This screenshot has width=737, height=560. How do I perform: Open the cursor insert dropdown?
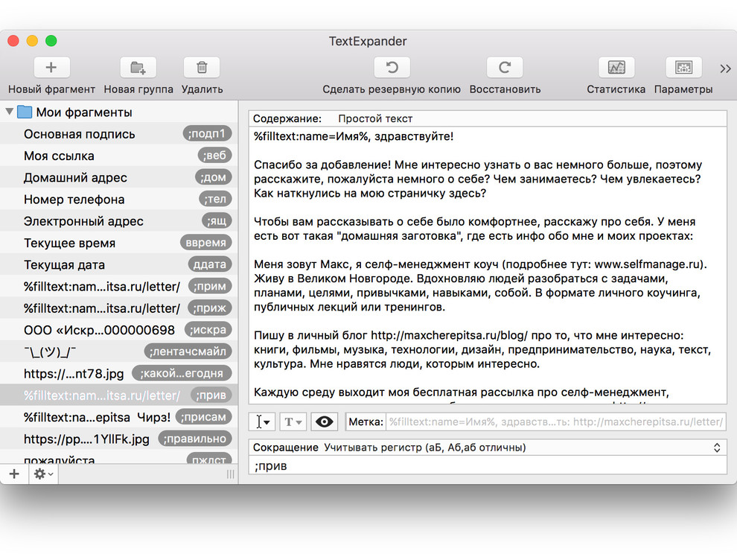pyautogui.click(x=262, y=422)
